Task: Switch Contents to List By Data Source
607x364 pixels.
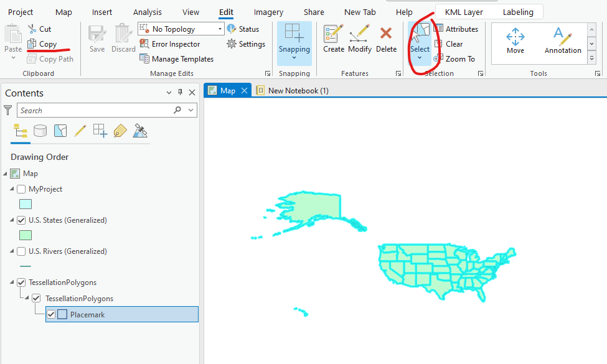Action: tap(40, 131)
